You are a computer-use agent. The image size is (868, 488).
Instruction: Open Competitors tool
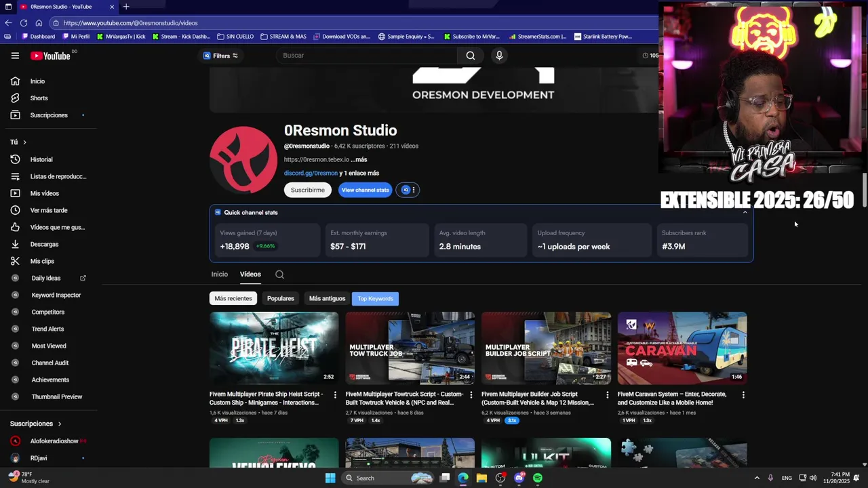point(47,312)
